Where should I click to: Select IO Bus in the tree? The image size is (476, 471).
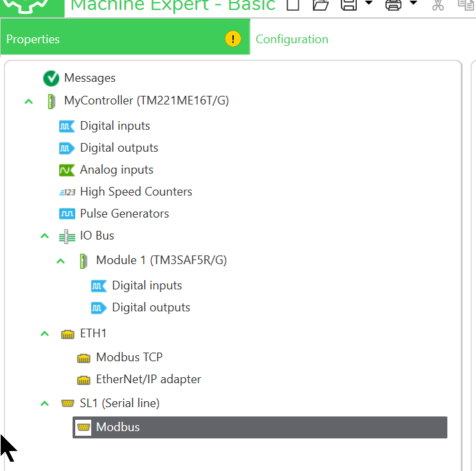coord(97,235)
